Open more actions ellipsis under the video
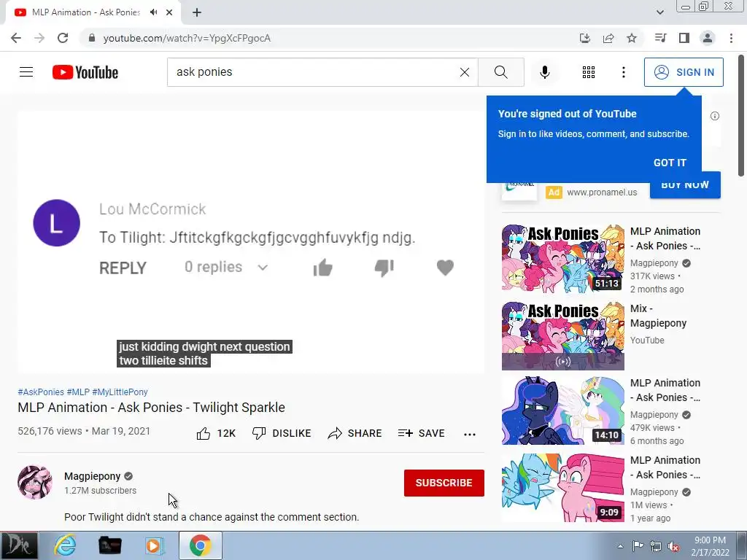Screen dimensions: 747x560 tap(470, 434)
